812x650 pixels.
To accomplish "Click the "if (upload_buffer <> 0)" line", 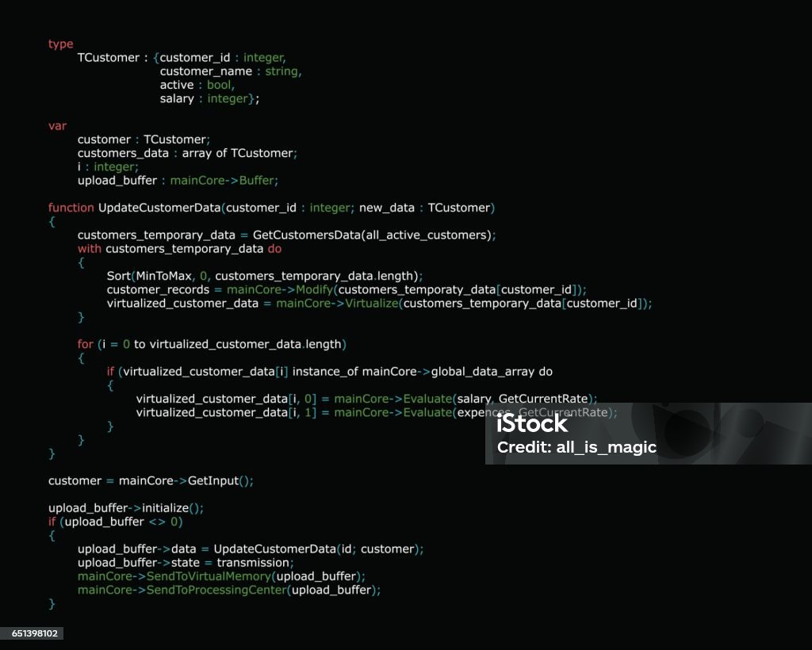I will tap(116, 522).
